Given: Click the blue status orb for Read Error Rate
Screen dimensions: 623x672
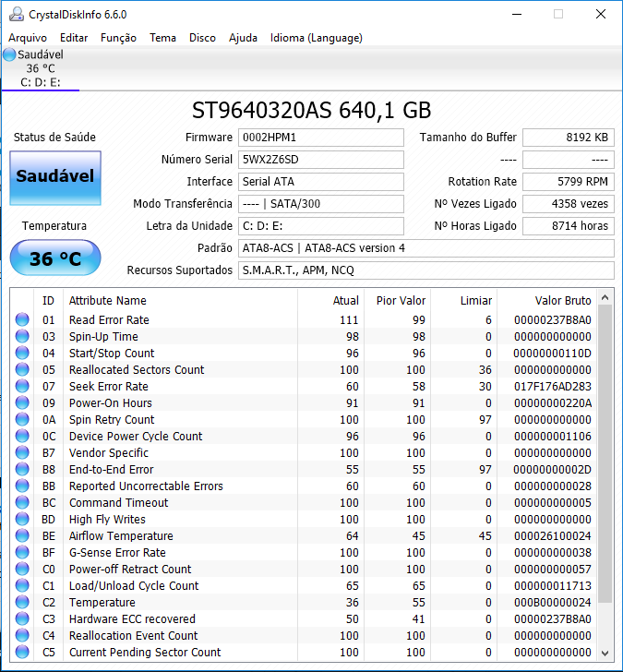Looking at the screenshot, I should [x=22, y=320].
